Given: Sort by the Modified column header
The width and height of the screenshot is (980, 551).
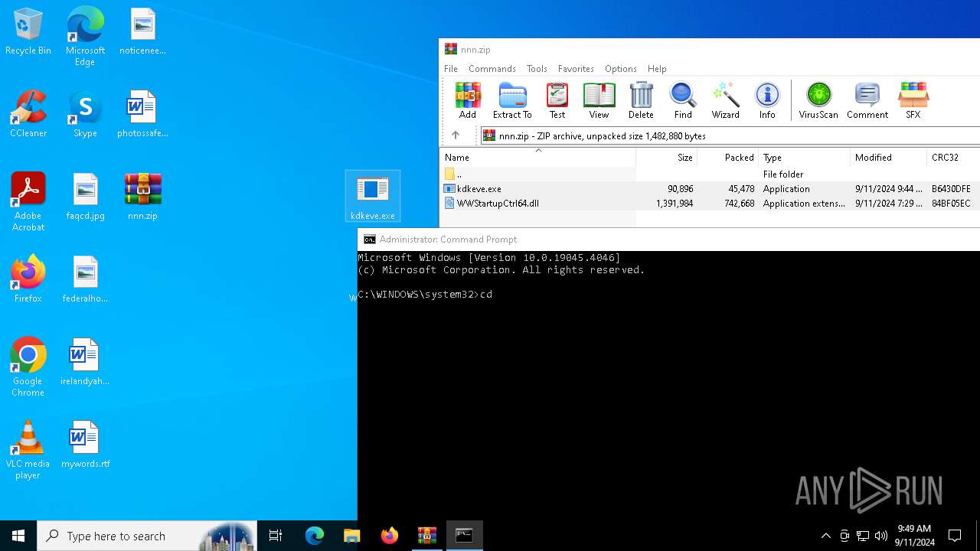Looking at the screenshot, I should [888, 158].
